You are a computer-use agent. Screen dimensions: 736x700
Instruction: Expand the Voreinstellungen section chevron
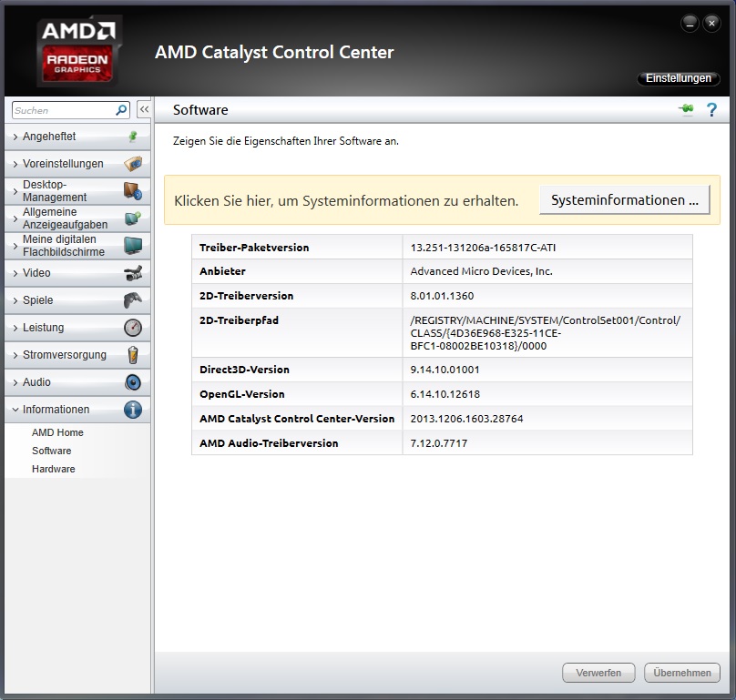coord(15,164)
